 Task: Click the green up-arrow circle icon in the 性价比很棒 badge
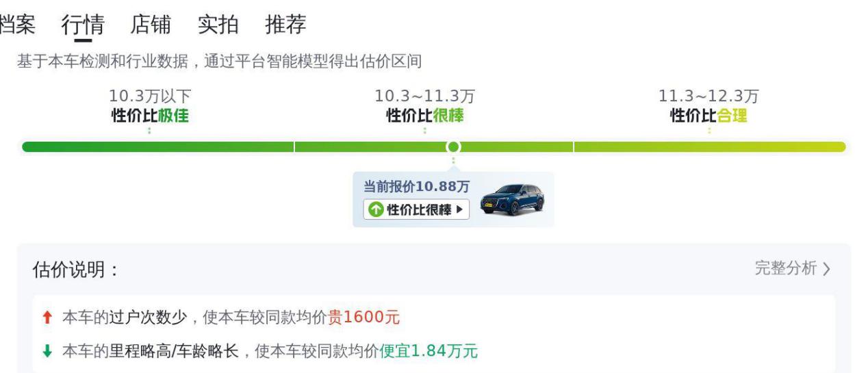375,210
